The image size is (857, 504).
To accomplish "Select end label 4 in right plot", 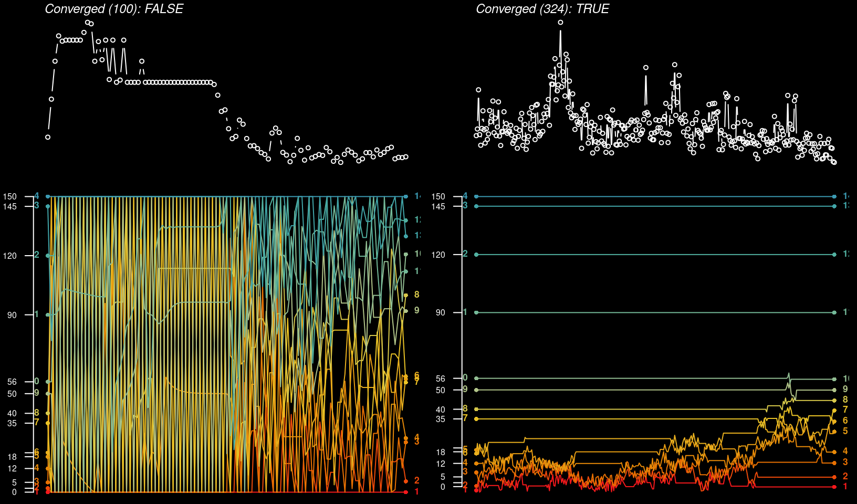I will pyautogui.click(x=845, y=451).
